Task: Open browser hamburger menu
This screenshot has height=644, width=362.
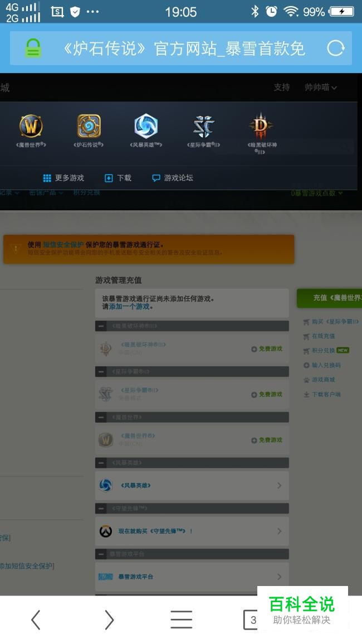Action: [x=182, y=619]
